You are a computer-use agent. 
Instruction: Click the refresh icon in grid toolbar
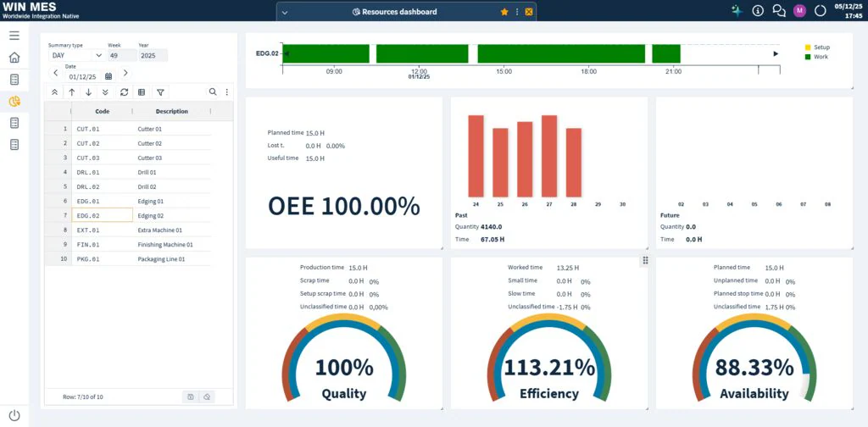click(124, 91)
